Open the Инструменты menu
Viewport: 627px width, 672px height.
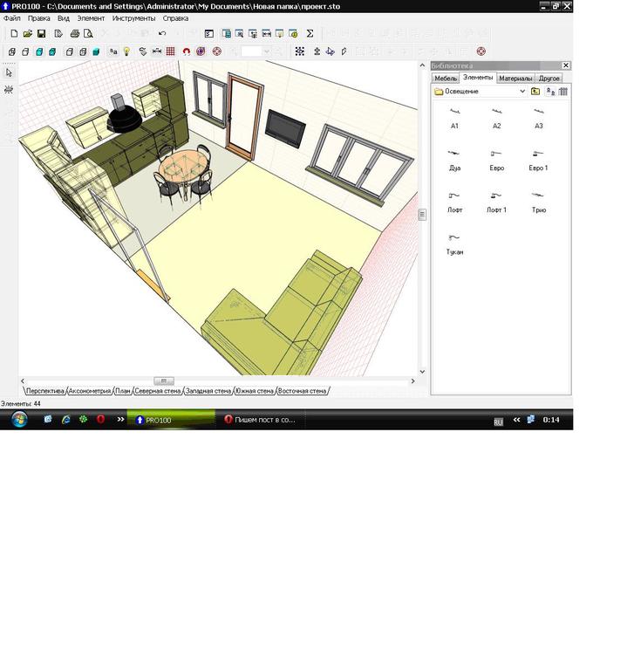[x=133, y=18]
